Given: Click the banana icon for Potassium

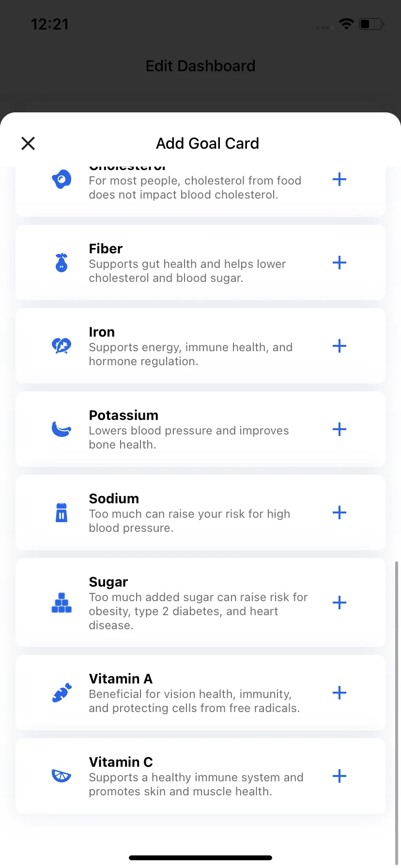Looking at the screenshot, I should click(x=62, y=429).
